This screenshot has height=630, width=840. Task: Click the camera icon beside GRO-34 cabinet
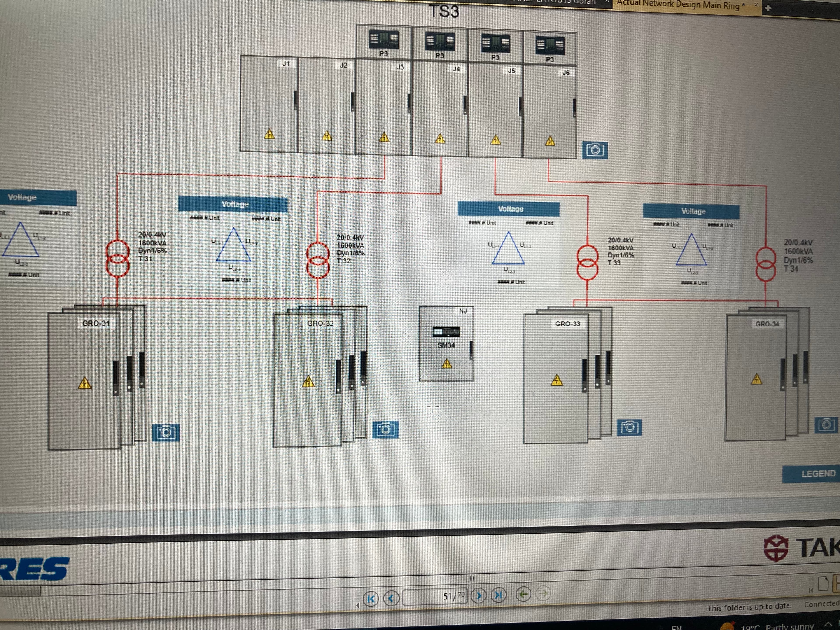827,425
